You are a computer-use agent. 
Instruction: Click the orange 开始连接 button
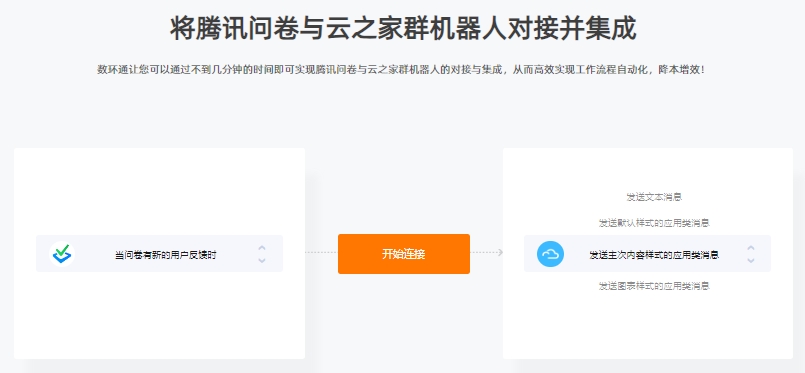click(404, 253)
